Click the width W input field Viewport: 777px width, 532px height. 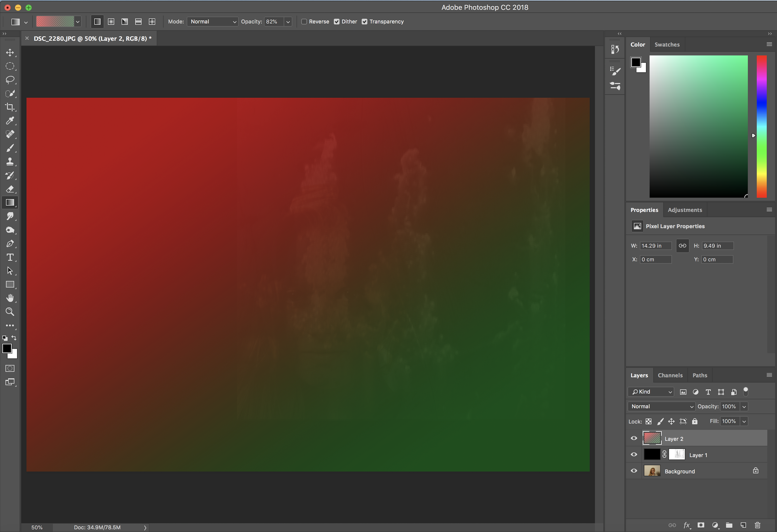click(655, 246)
